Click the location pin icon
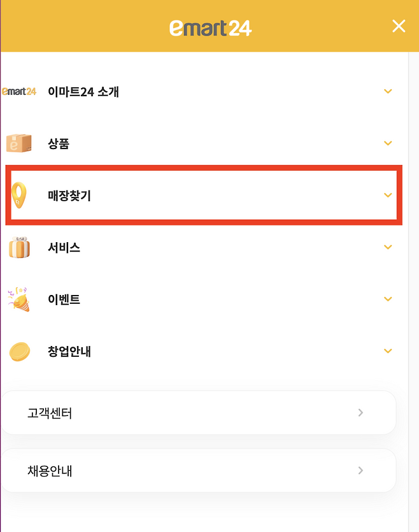The height and width of the screenshot is (532, 419). click(x=20, y=195)
